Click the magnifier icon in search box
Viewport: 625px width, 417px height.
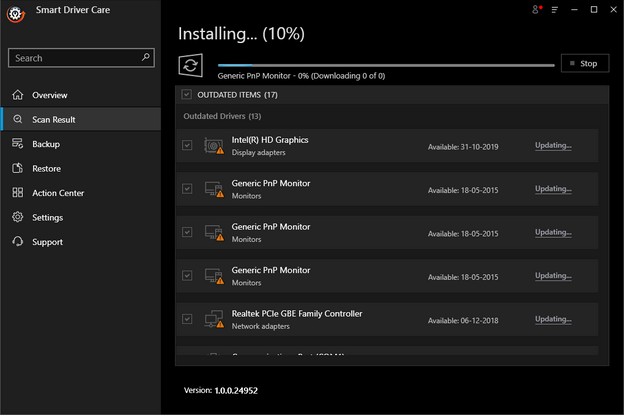point(147,58)
